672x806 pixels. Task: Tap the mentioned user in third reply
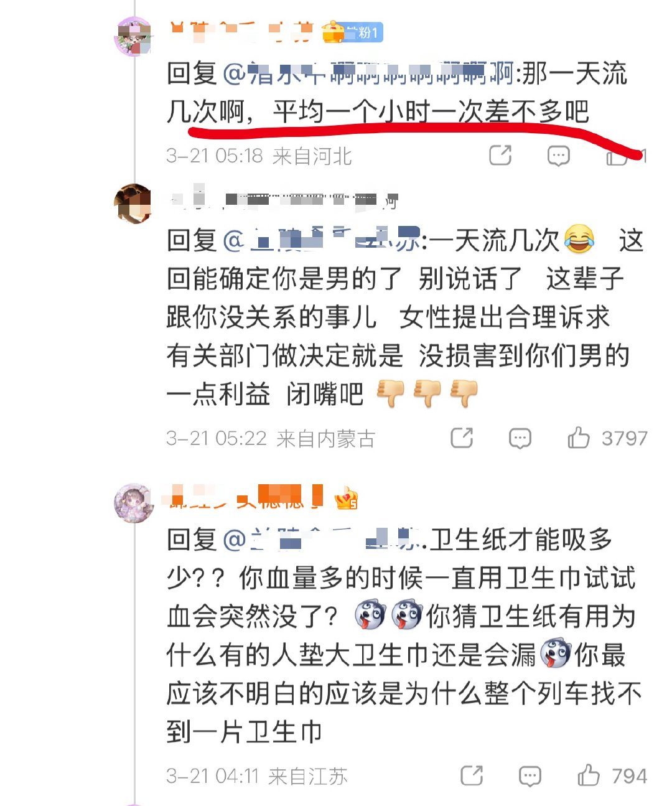(x=321, y=540)
